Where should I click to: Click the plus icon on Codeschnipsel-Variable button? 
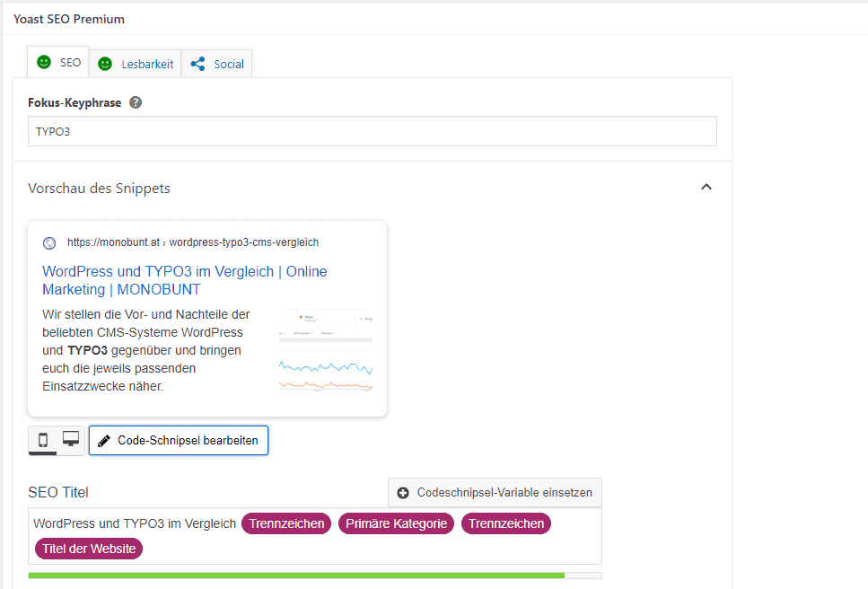tap(403, 493)
